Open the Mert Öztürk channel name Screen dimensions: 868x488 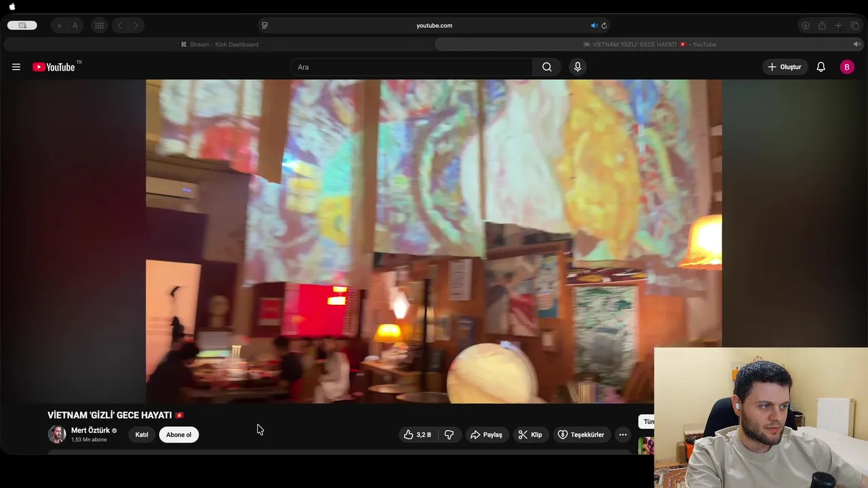(90, 430)
